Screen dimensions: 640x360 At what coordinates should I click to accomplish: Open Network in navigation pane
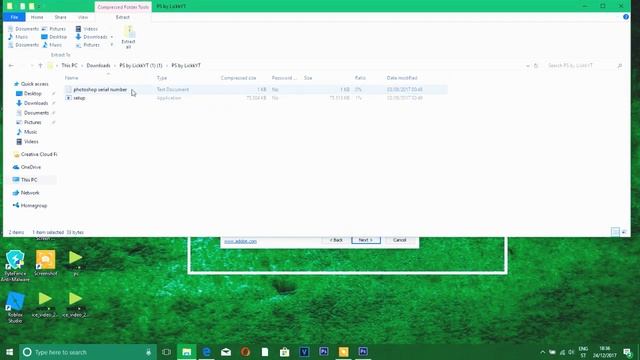(x=26, y=193)
